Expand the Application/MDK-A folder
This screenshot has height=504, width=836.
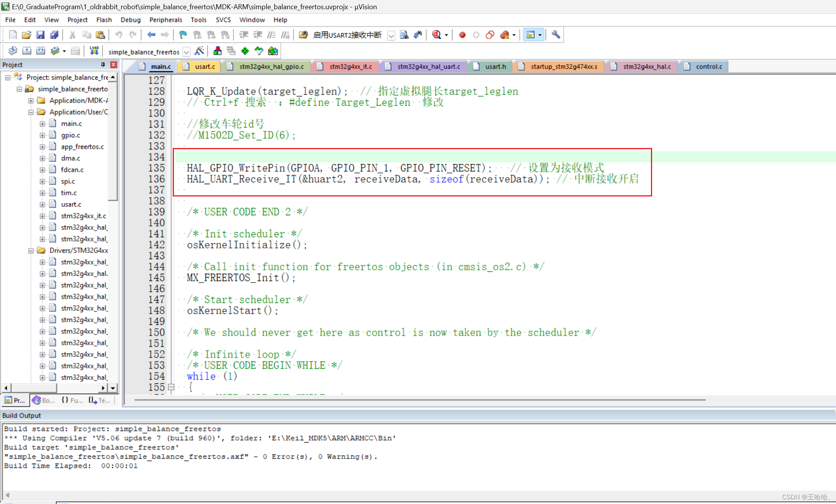point(31,101)
